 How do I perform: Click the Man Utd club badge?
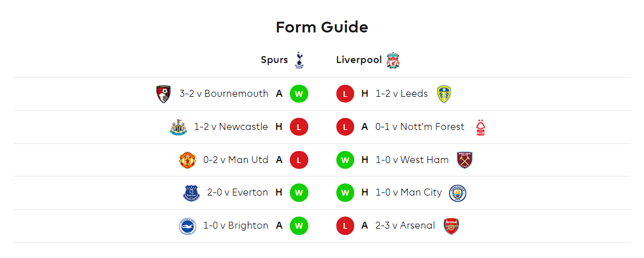188,160
